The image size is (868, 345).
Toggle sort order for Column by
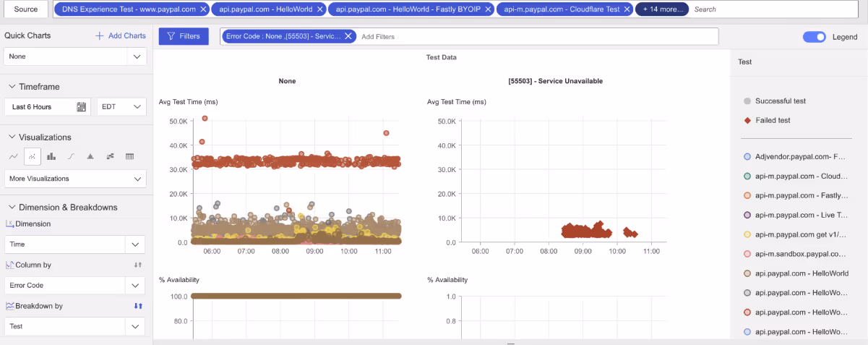(138, 265)
